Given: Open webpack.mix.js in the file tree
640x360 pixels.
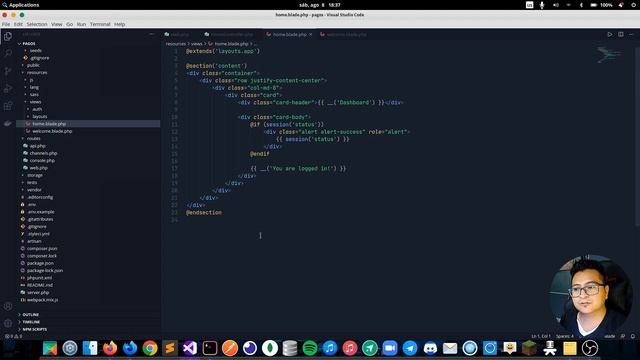Looking at the screenshot, I should click(42, 300).
